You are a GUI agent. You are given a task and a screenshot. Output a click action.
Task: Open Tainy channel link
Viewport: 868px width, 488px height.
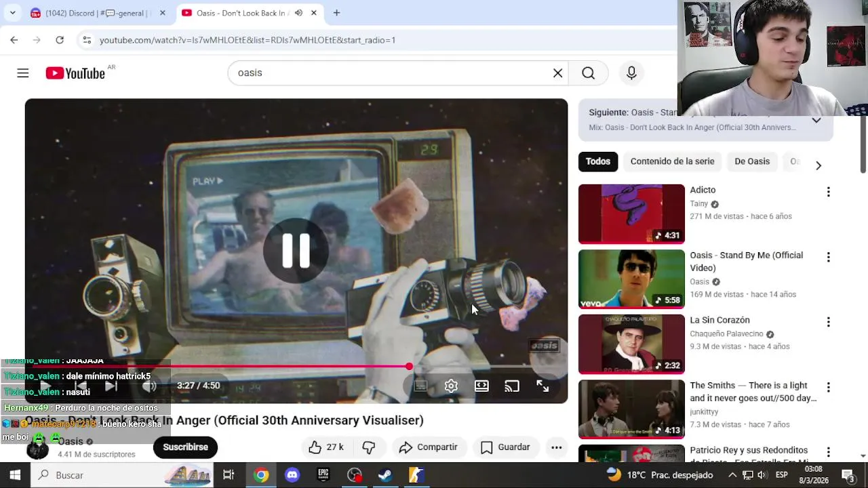[x=698, y=204]
